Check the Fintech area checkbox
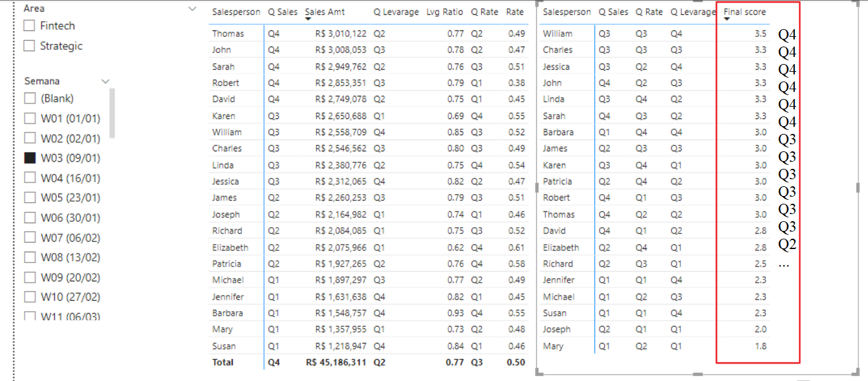 29,26
